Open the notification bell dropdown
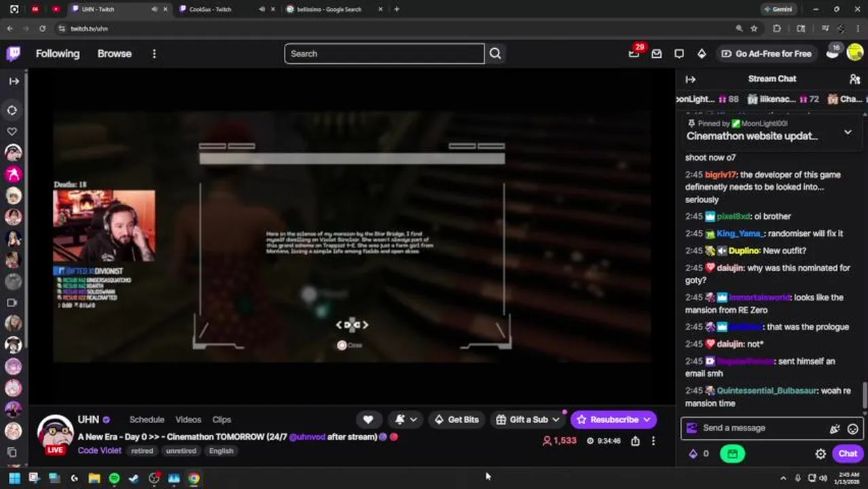The height and width of the screenshot is (489, 868). coord(406,420)
